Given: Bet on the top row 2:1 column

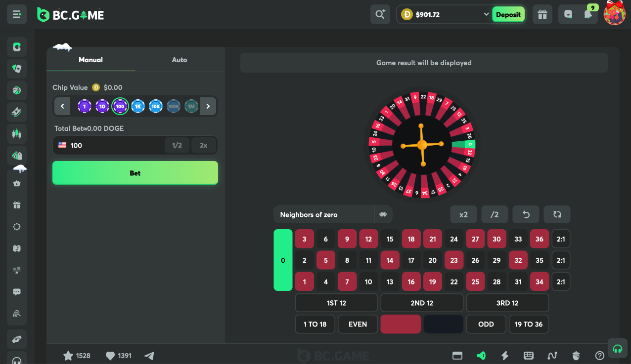Looking at the screenshot, I should pyautogui.click(x=561, y=239).
